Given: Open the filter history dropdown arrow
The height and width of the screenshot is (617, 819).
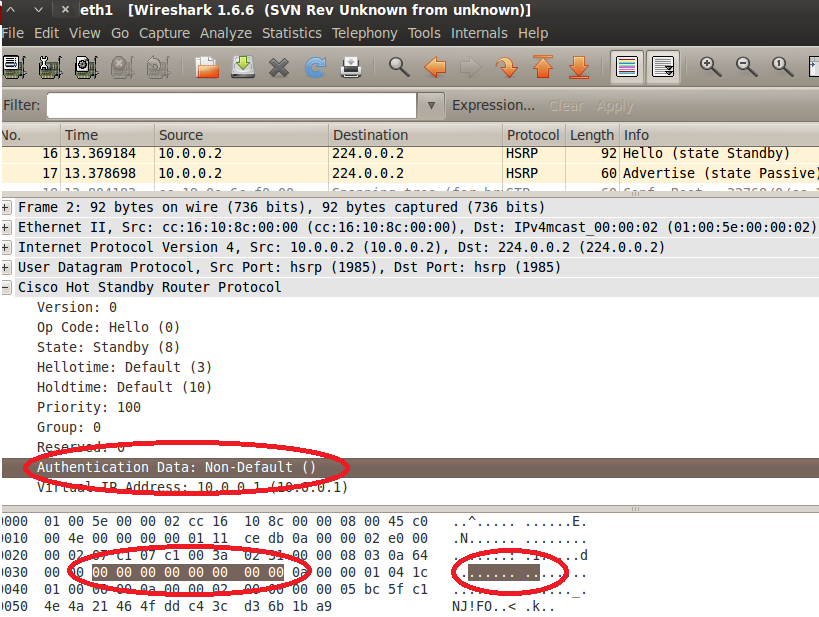Looking at the screenshot, I should click(x=431, y=106).
